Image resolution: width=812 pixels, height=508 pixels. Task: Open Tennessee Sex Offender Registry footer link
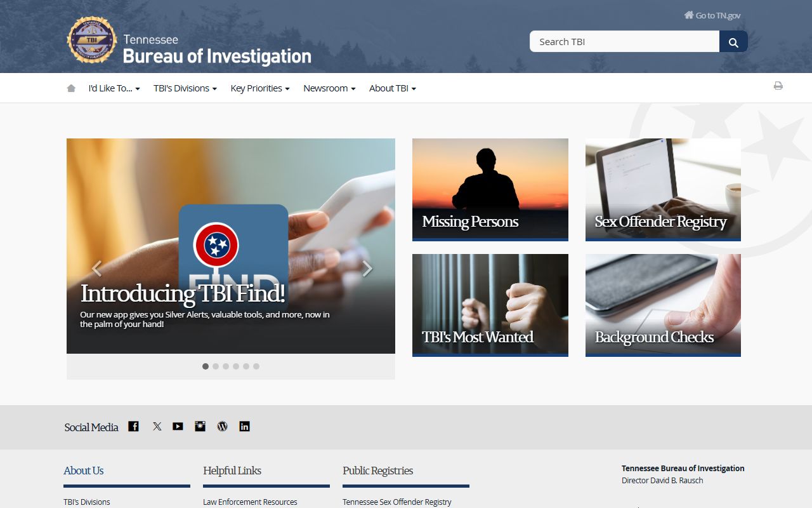(397, 502)
